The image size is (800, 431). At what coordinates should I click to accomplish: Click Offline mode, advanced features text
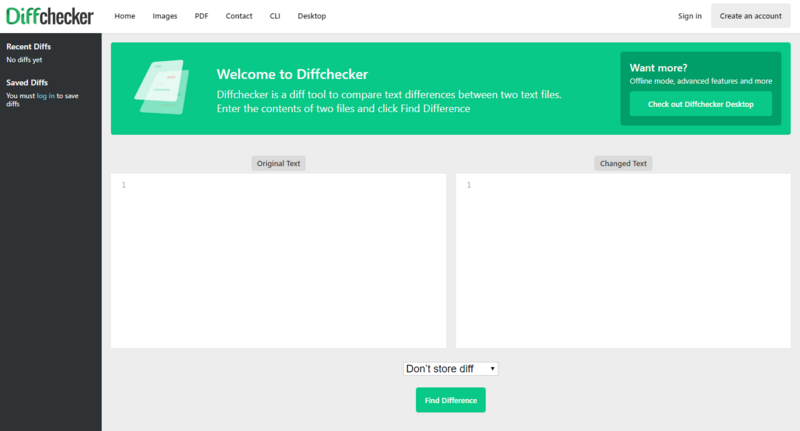701,81
